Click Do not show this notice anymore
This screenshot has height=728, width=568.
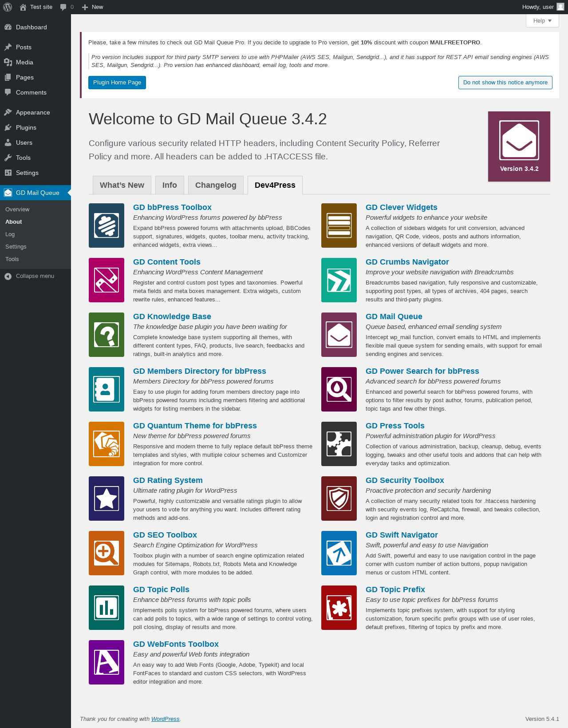(x=505, y=83)
